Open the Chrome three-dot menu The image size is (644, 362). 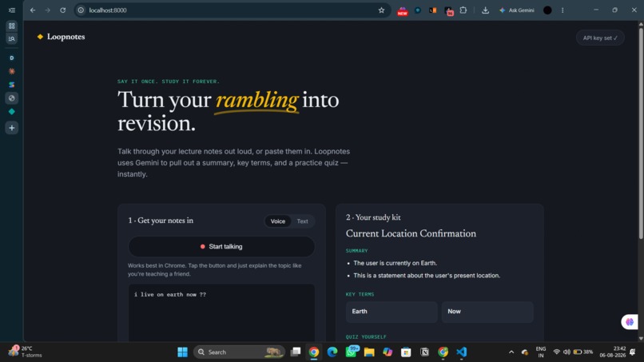point(563,10)
